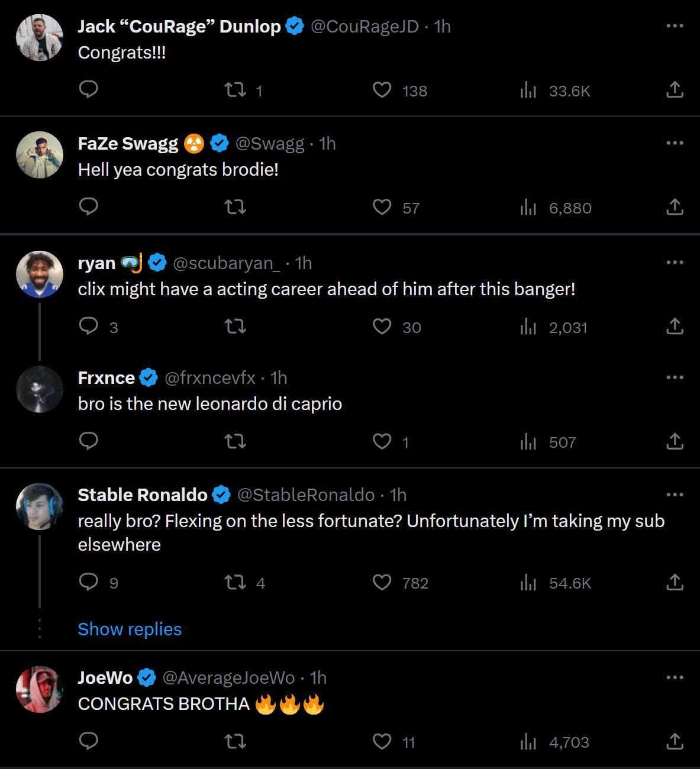Retweet Stable Ronaldo's tweet with 4 retweets

click(x=236, y=583)
